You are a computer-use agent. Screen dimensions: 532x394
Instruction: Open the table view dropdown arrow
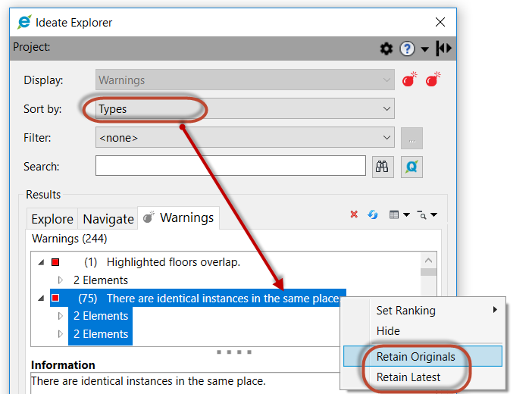click(x=406, y=214)
